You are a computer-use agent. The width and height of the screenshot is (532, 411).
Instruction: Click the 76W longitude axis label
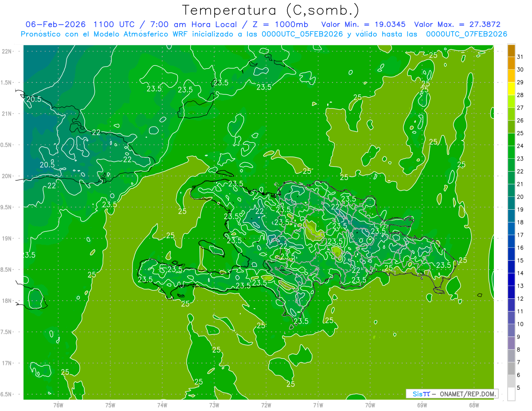click(58, 405)
